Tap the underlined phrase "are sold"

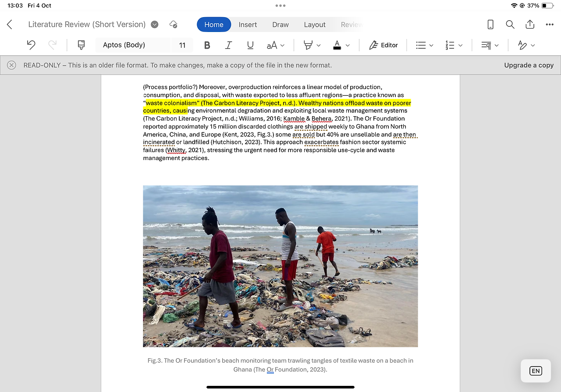coord(303,135)
